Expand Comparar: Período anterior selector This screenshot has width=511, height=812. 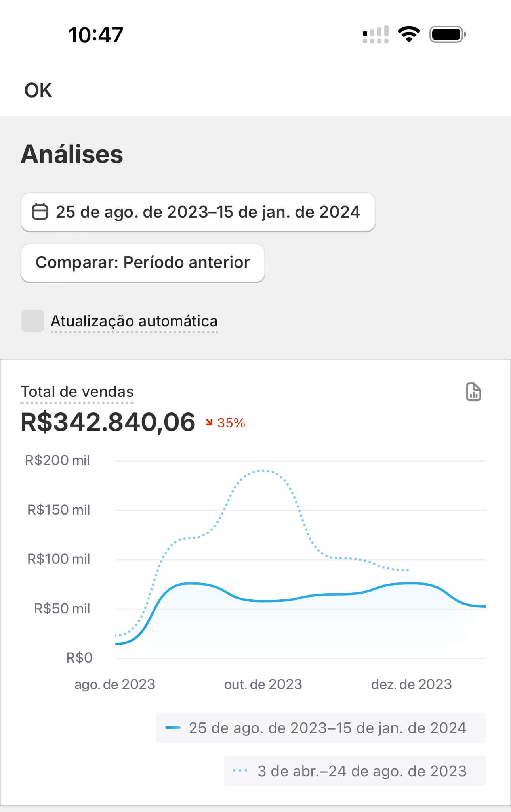pos(143,262)
